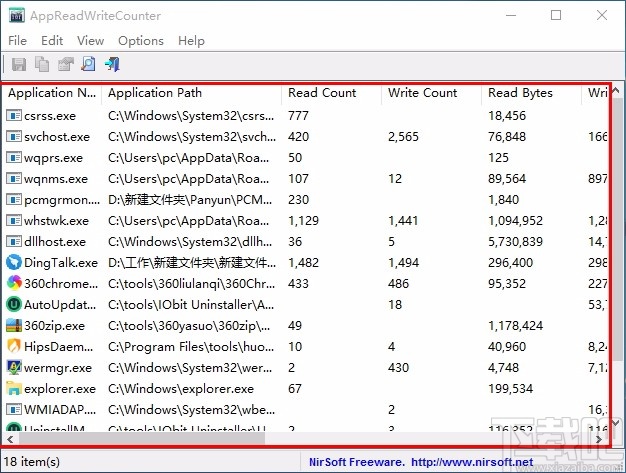Click the AppReadWriteCounter title bar icon
The height and width of the screenshot is (473, 626).
click(17, 16)
